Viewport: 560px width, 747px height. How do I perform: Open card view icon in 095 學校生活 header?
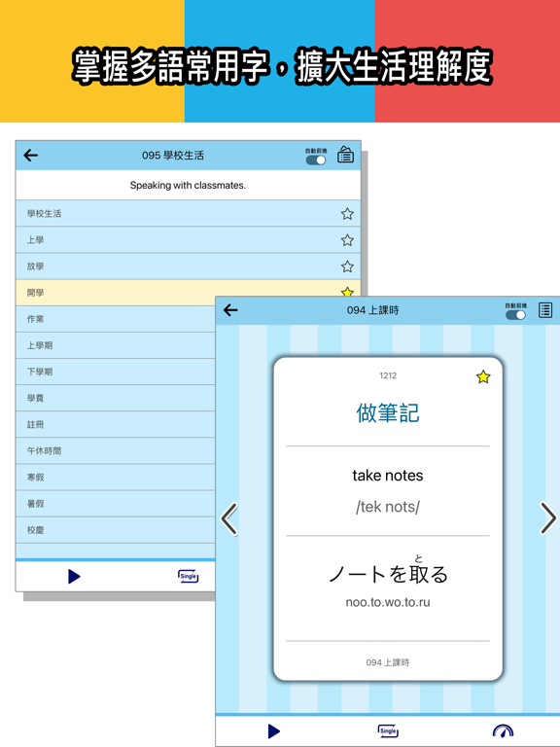click(x=345, y=155)
